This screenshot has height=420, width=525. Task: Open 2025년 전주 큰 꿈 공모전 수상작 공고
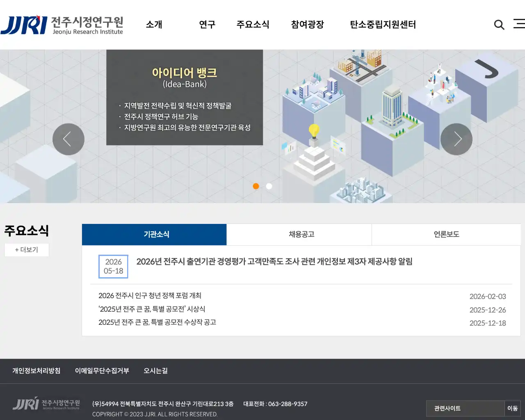coord(157,322)
